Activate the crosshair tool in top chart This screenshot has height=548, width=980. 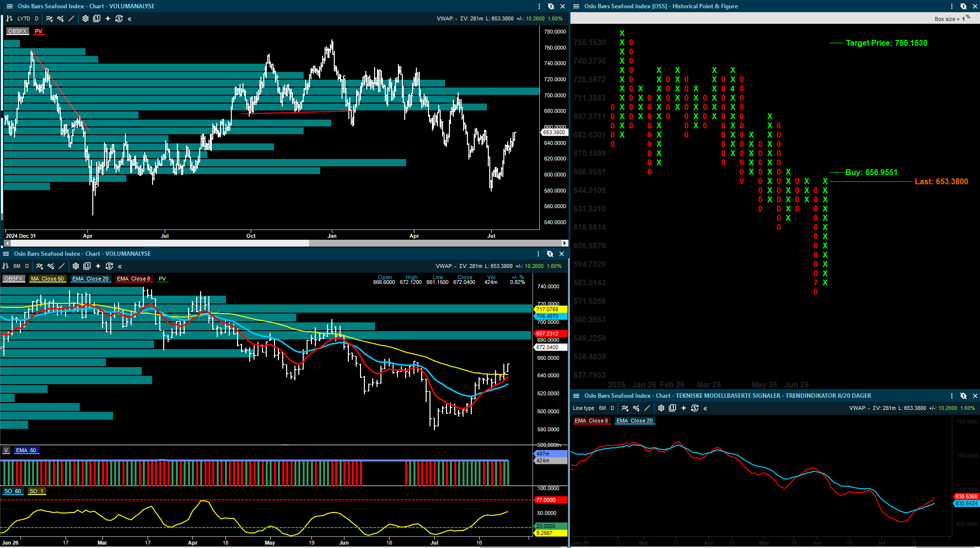(108, 18)
